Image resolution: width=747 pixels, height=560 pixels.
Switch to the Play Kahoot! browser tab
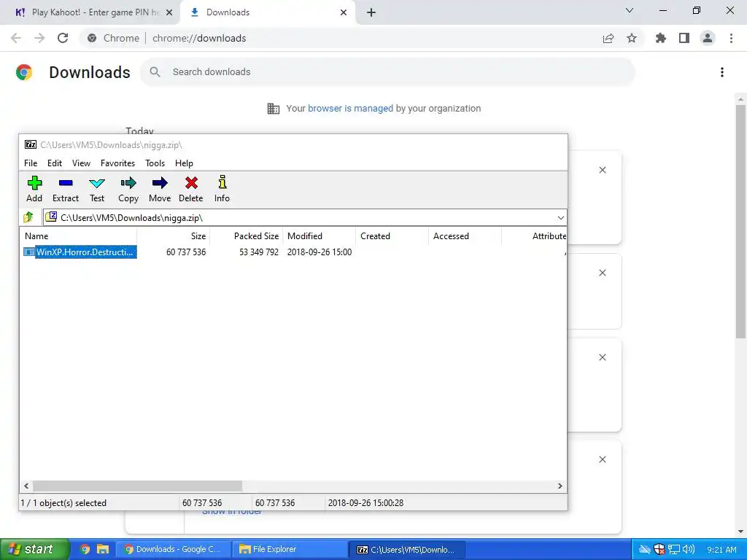(x=90, y=12)
